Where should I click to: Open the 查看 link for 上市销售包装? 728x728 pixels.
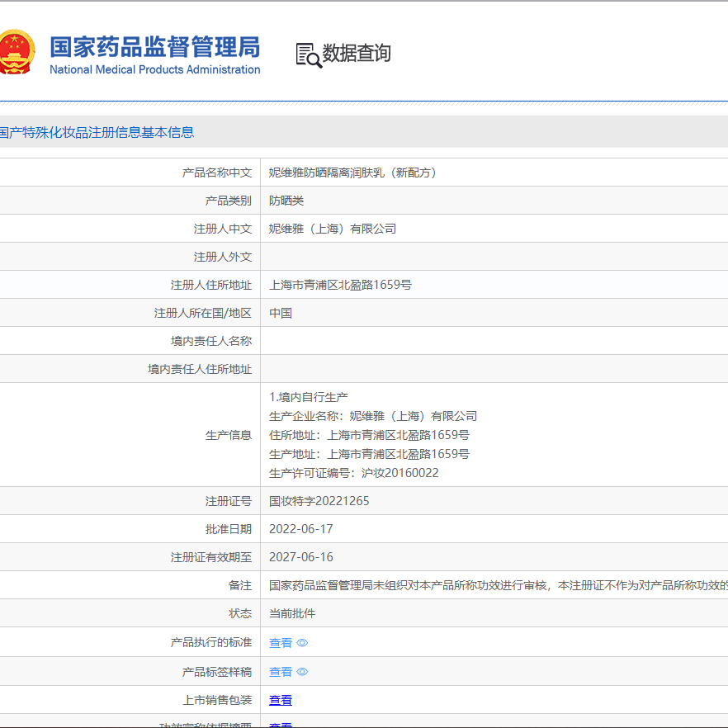point(281,701)
